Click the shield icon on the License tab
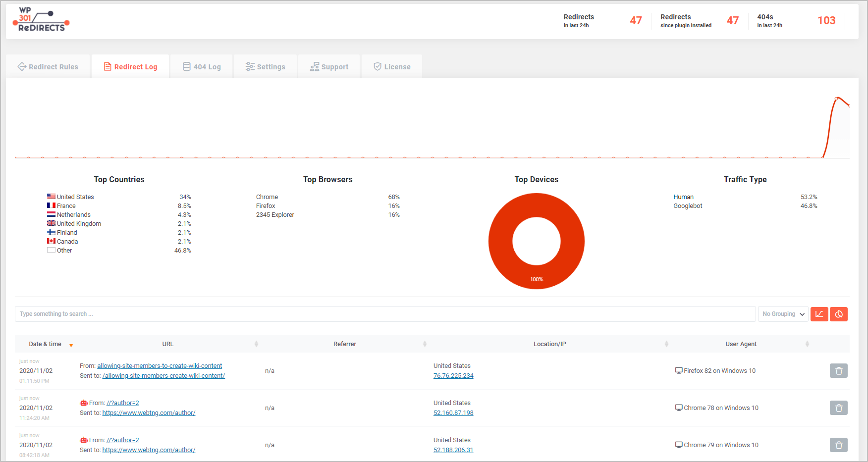The width and height of the screenshot is (868, 462). (378, 66)
